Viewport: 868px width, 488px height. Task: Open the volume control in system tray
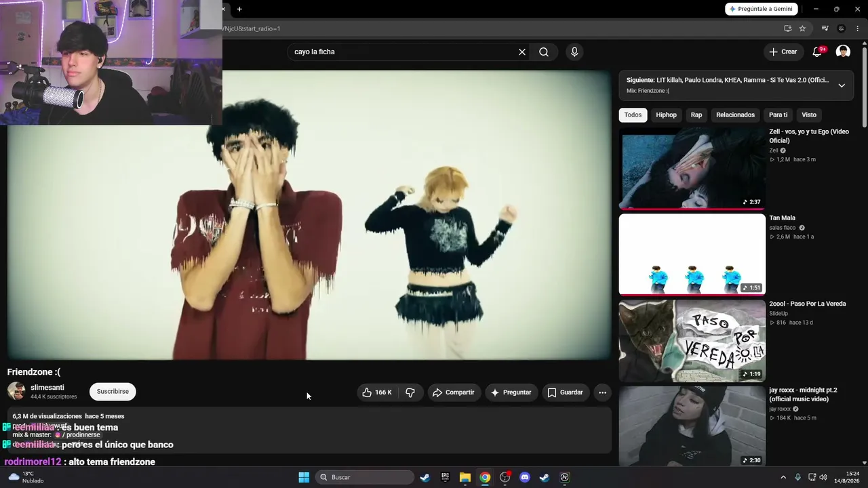(x=823, y=477)
